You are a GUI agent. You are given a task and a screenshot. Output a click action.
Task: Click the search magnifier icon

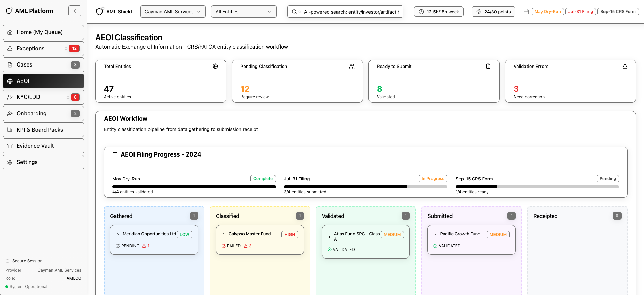point(294,12)
